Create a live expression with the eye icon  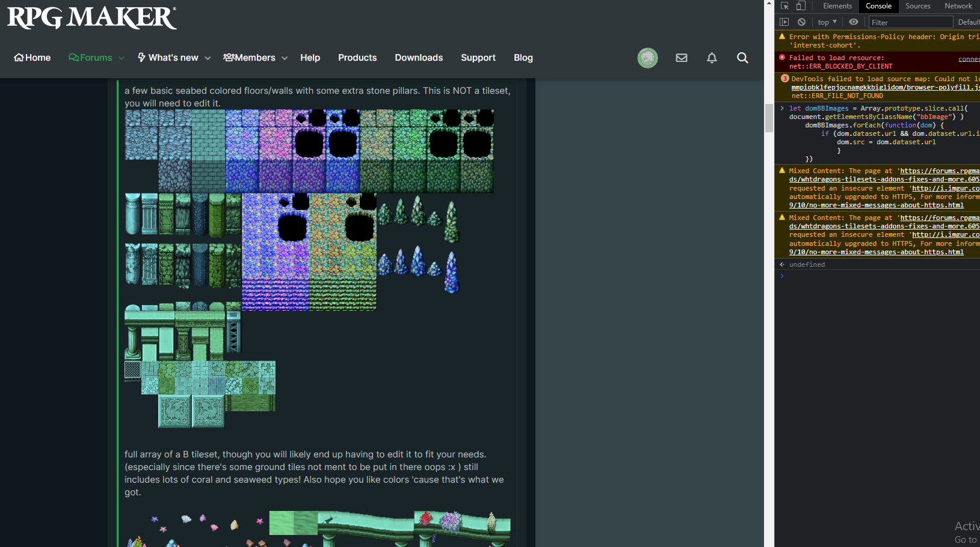pyautogui.click(x=854, y=22)
